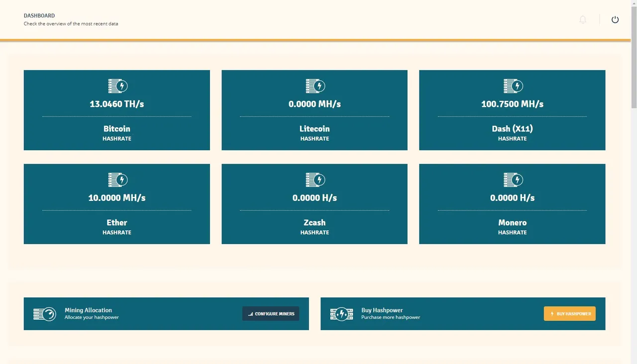
Task: Click the Ether card label
Action: (x=117, y=222)
